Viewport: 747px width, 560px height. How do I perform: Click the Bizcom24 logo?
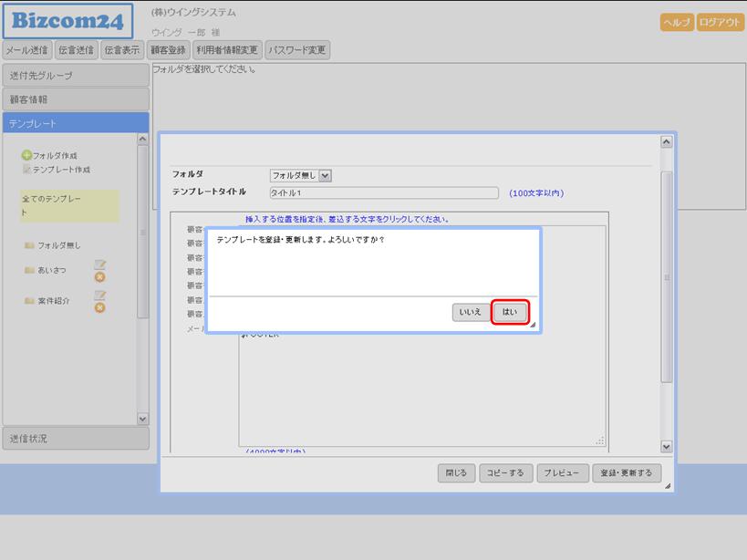tap(67, 21)
